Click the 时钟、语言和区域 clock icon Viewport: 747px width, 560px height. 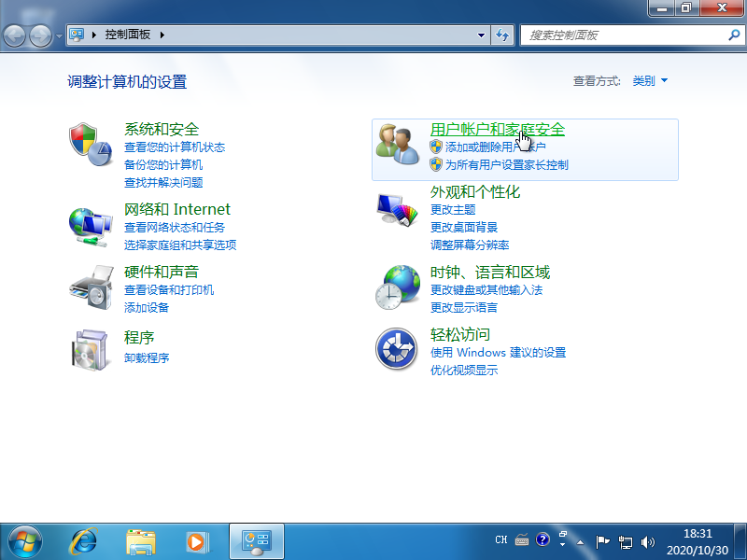pos(397,287)
